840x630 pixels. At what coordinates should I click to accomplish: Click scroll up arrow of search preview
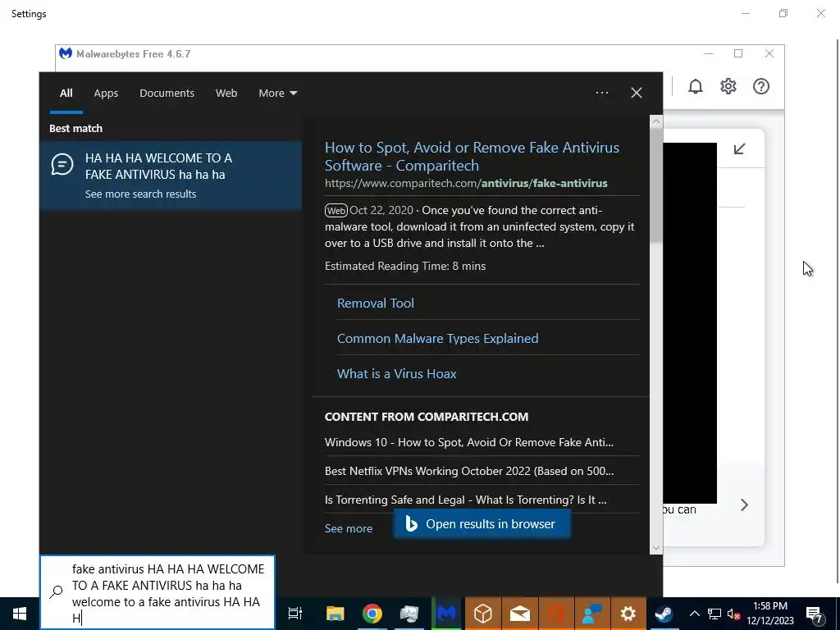coord(655,121)
